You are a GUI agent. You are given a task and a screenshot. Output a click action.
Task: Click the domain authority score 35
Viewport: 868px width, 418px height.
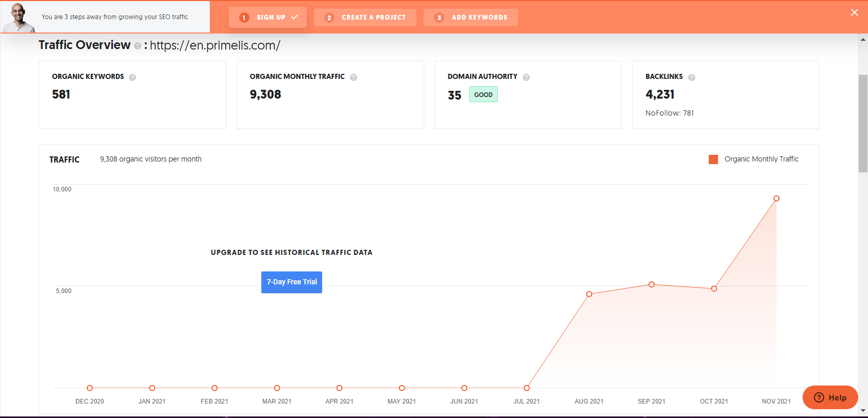point(455,95)
